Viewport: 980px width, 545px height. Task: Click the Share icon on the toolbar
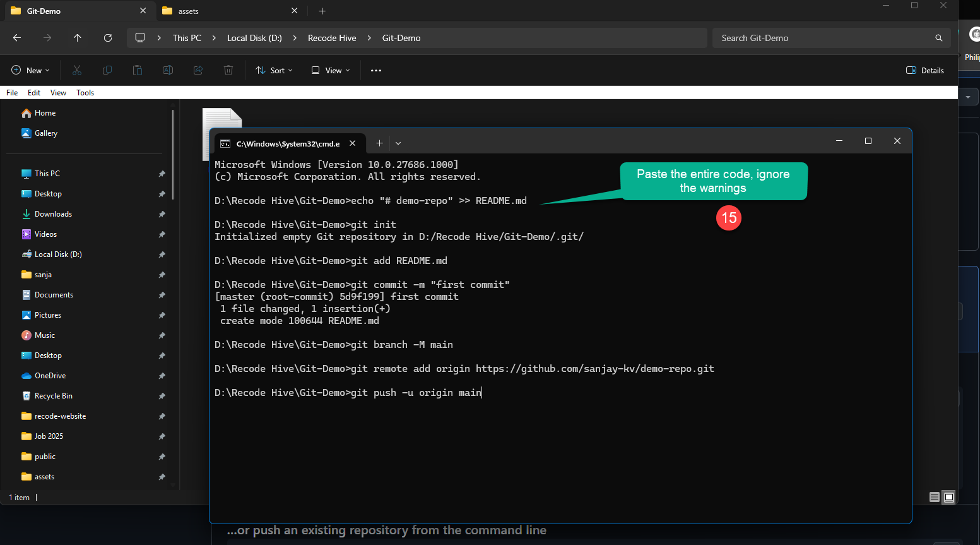[x=198, y=70]
